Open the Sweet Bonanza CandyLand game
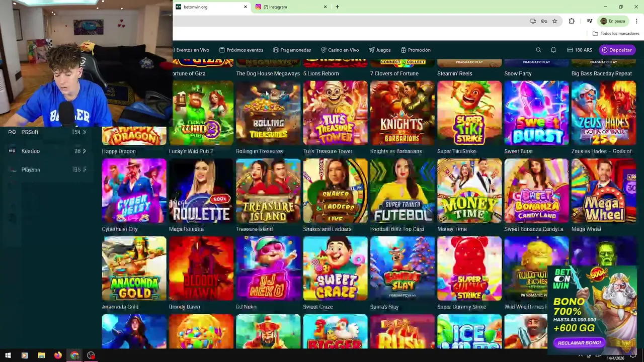 [536, 191]
